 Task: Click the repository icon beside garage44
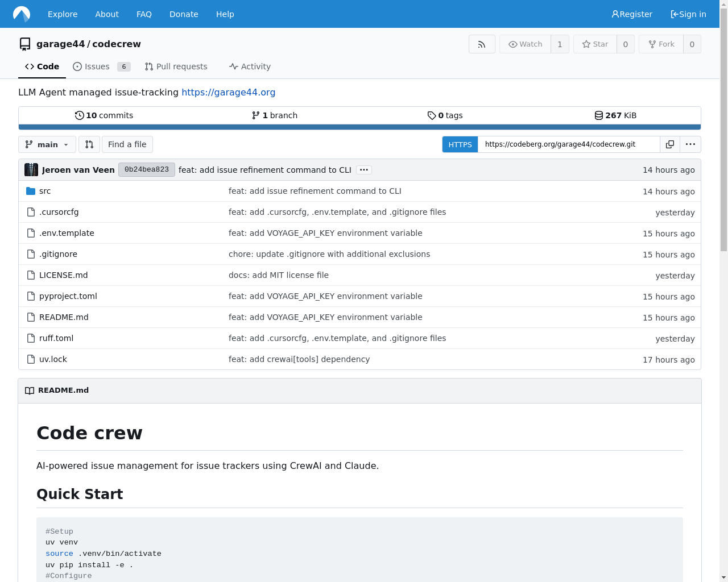click(25, 44)
